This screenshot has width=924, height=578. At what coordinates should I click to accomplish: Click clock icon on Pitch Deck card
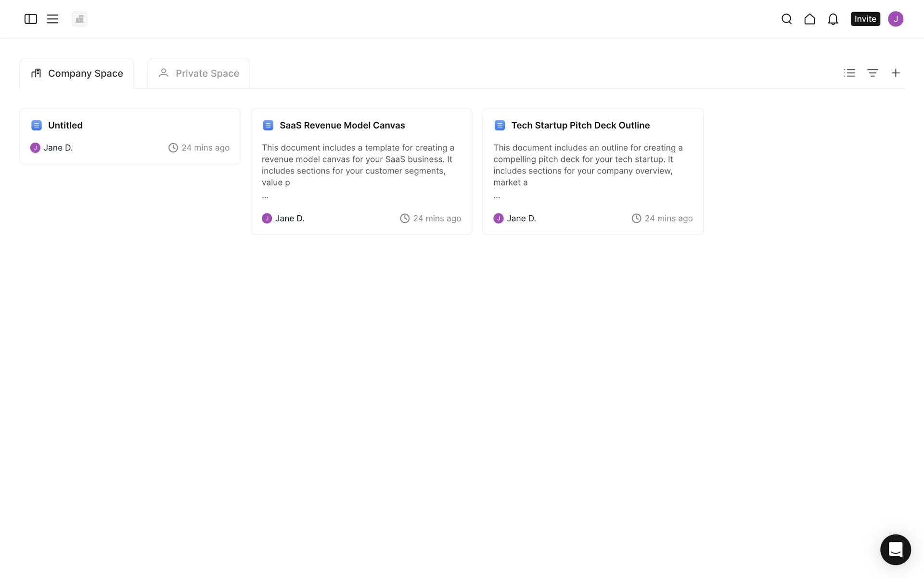pos(636,219)
